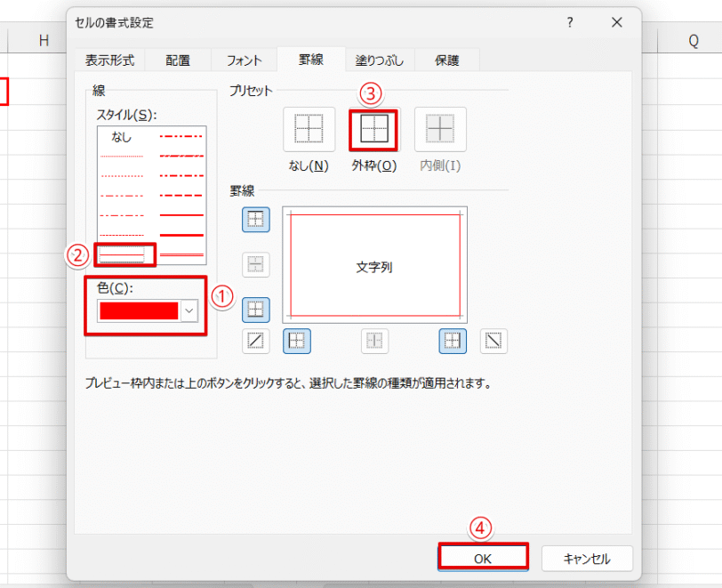Switch to the 塗りつぶし tab
Screen dimensions: 722x588
coord(380,60)
